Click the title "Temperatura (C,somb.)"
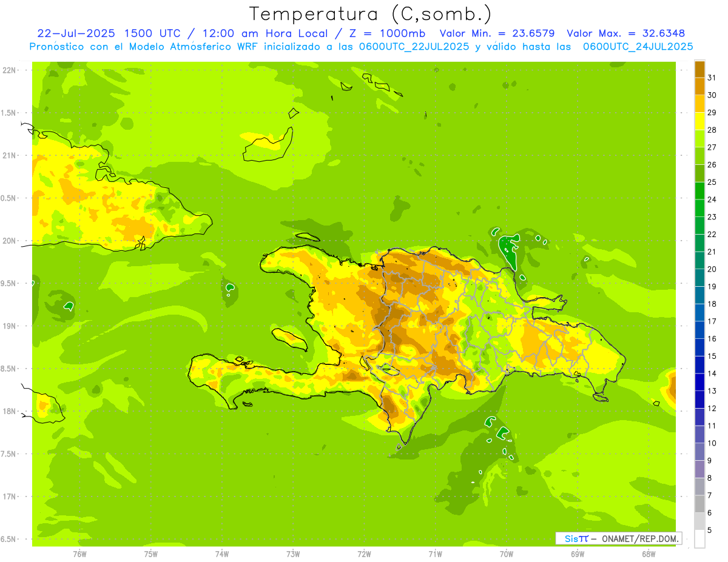This screenshot has height=562, width=728. pyautogui.click(x=371, y=13)
